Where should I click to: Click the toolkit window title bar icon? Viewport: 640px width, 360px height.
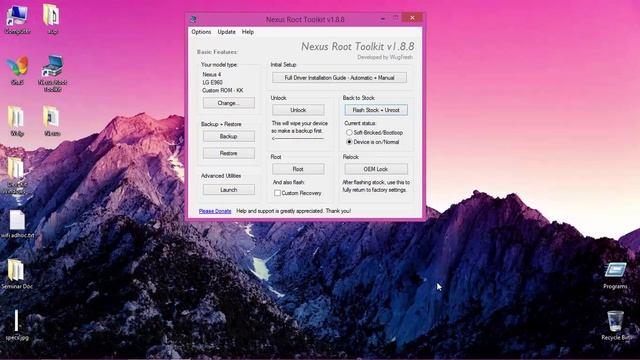click(194, 19)
